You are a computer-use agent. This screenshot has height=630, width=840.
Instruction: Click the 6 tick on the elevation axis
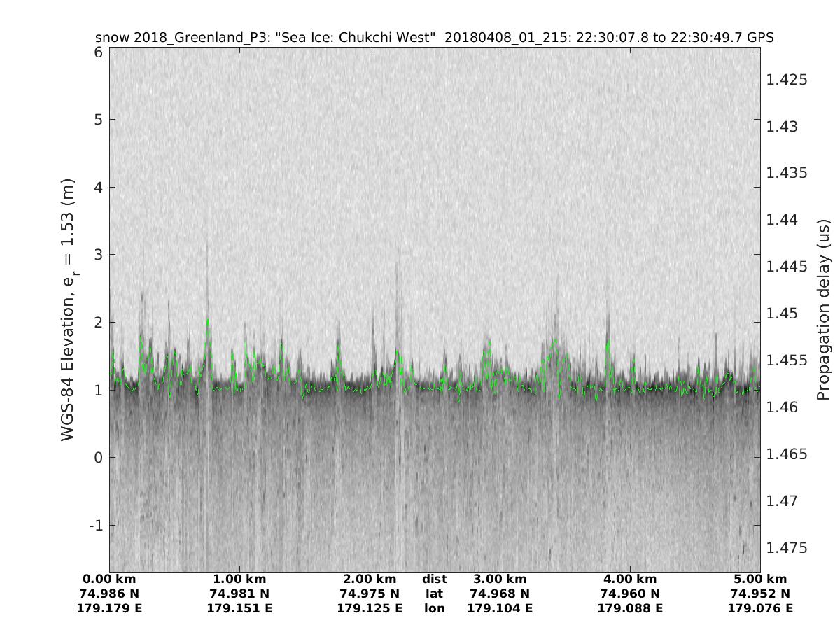(x=99, y=52)
